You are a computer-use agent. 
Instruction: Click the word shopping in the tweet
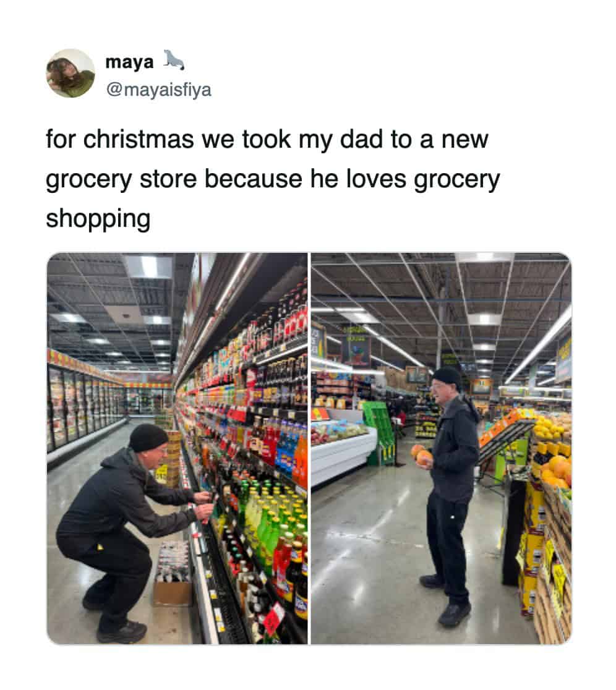click(98, 219)
